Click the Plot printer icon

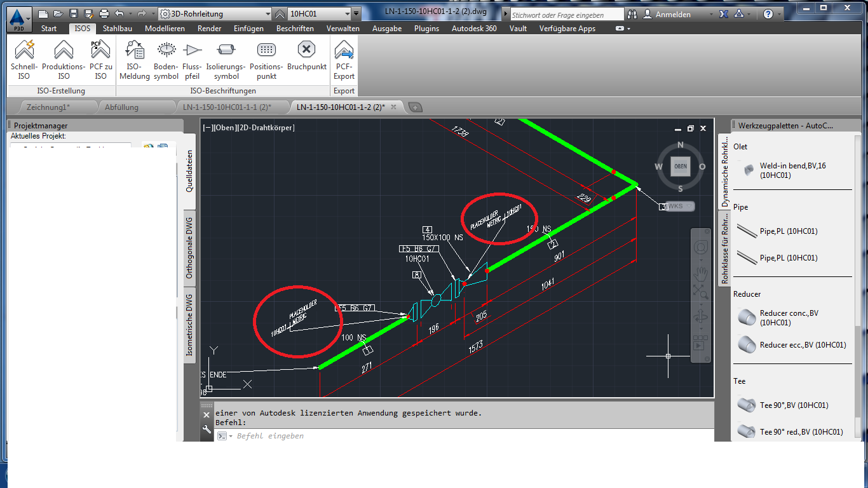click(104, 13)
